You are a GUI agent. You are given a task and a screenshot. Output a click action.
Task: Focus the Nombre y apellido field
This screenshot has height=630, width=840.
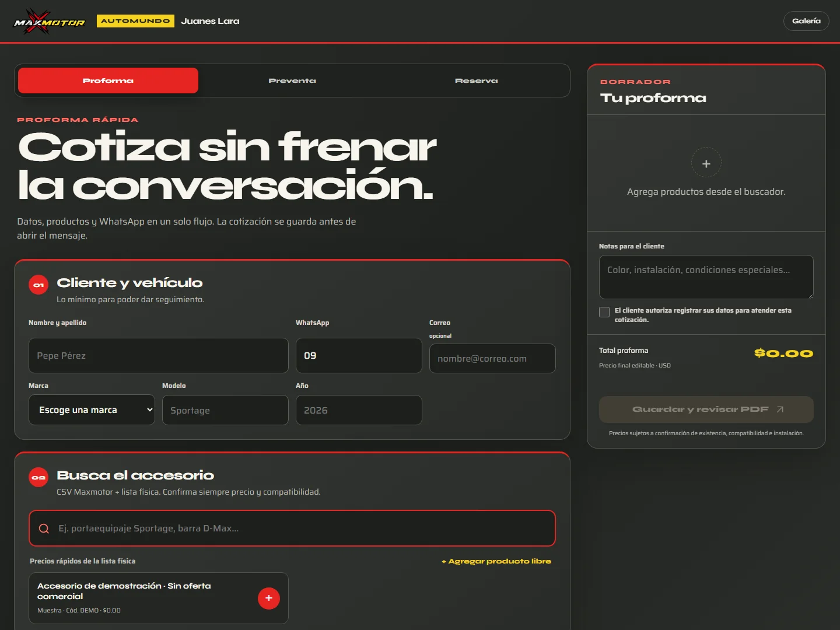159,355
